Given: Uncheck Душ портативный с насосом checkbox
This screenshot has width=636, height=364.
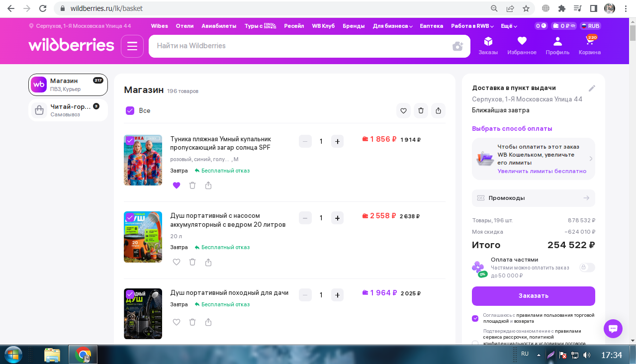Looking at the screenshot, I should tap(130, 217).
